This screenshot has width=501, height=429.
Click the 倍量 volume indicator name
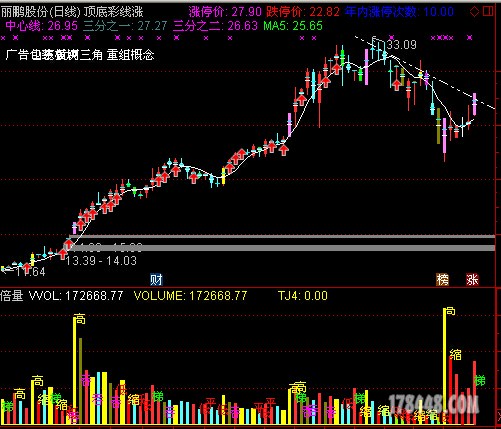pyautogui.click(x=12, y=296)
